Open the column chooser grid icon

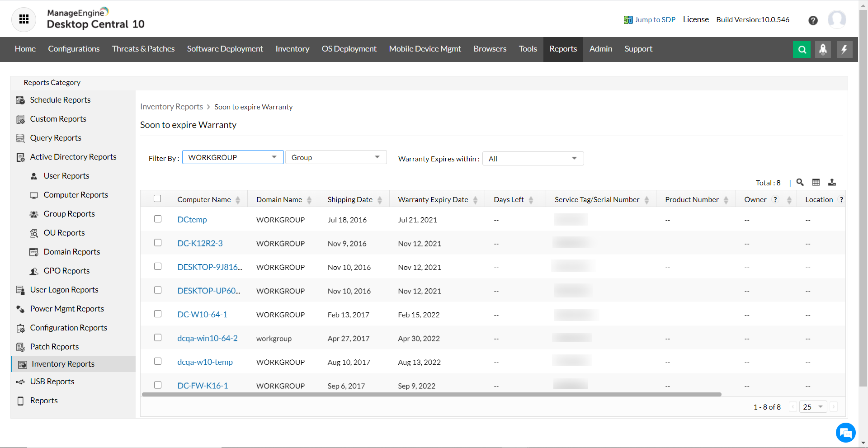(816, 182)
